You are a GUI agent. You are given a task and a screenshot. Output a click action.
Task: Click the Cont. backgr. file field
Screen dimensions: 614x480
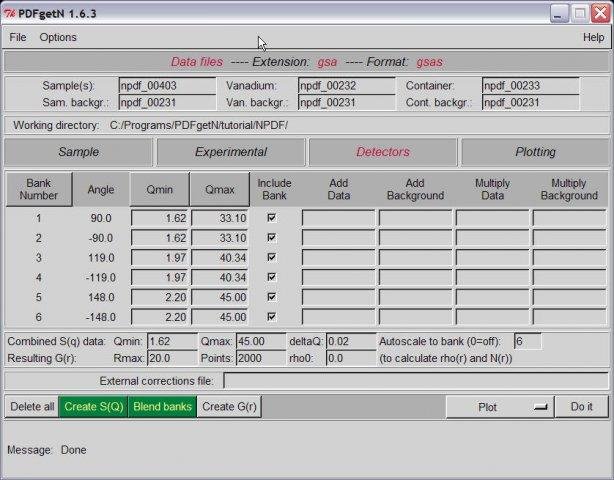(x=531, y=103)
